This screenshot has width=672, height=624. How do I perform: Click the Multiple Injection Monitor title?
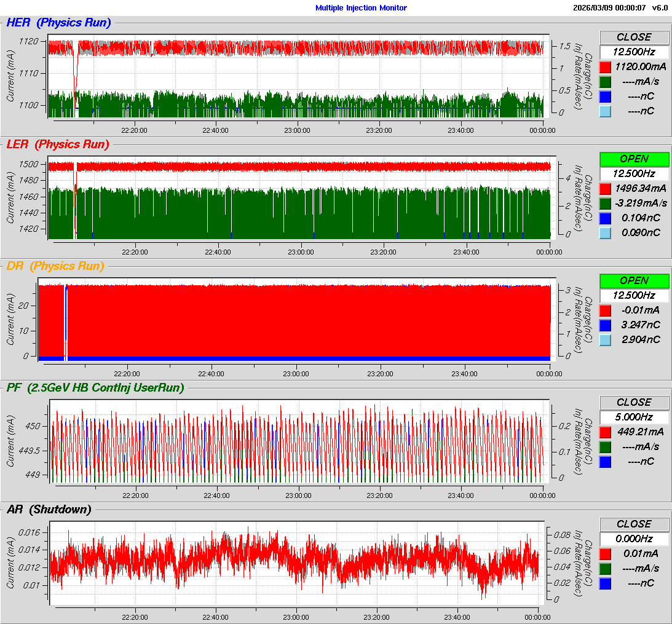point(361,8)
